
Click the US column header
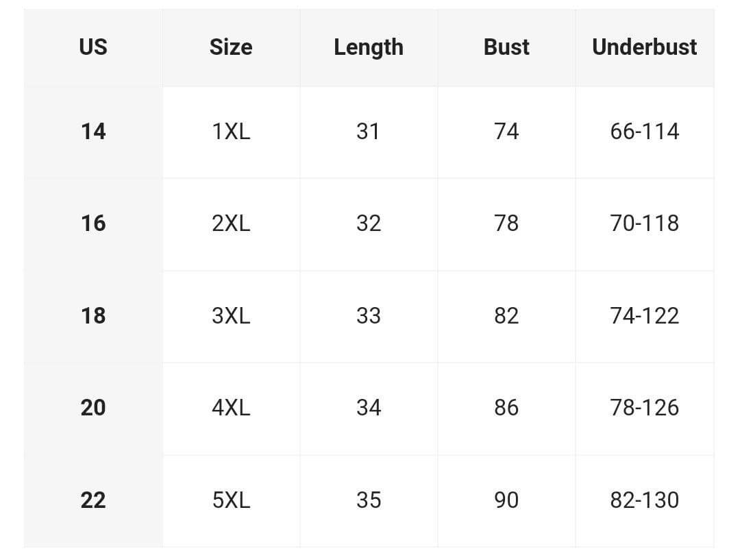click(x=93, y=47)
